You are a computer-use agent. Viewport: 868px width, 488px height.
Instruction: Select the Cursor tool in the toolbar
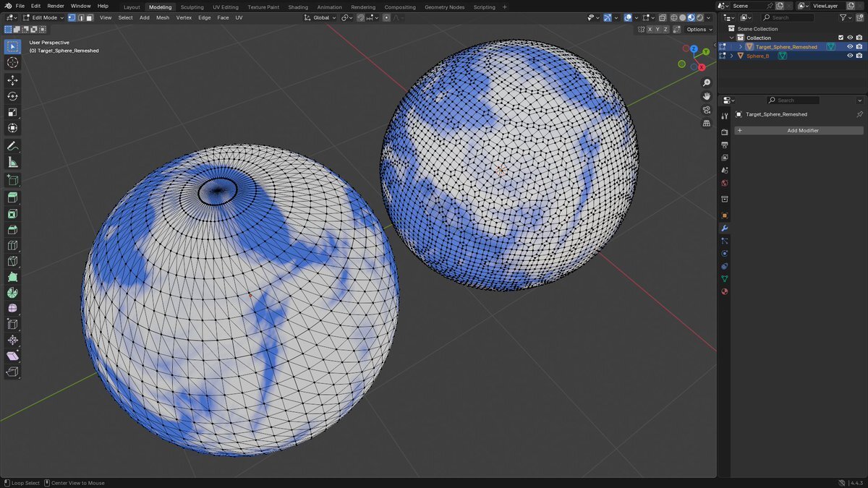[x=12, y=63]
